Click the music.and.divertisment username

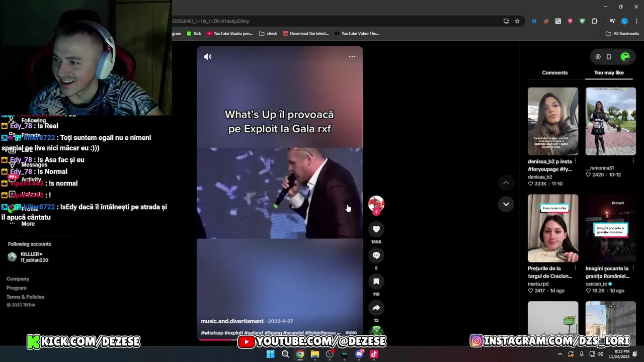click(x=232, y=321)
